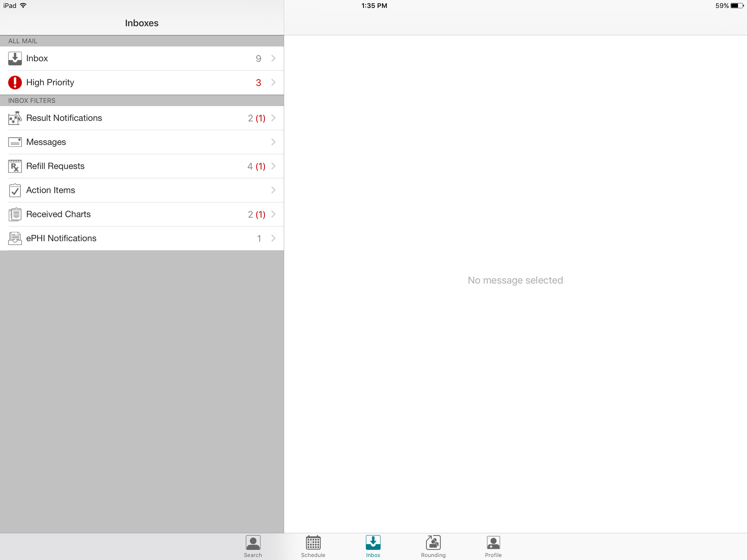The height and width of the screenshot is (560, 747).
Task: Switch to the Schedule tab
Action: [313, 546]
